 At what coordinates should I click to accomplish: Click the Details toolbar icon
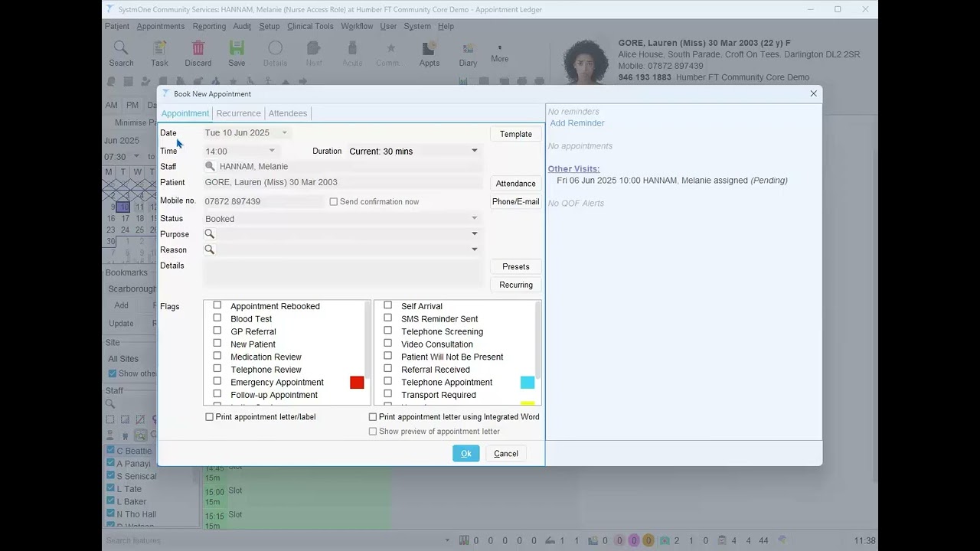275,54
